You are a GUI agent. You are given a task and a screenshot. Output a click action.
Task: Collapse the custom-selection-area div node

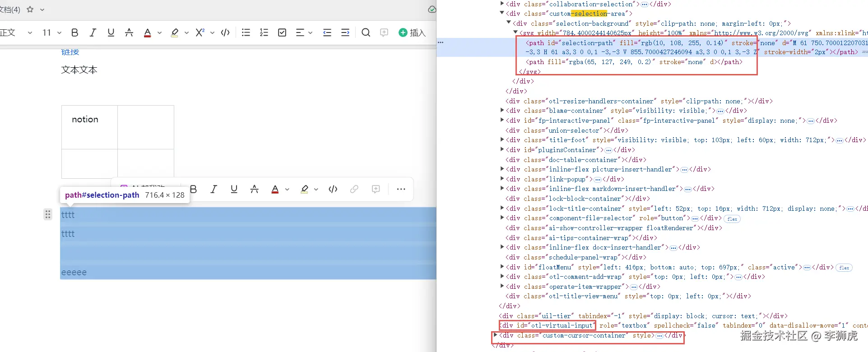click(x=502, y=13)
